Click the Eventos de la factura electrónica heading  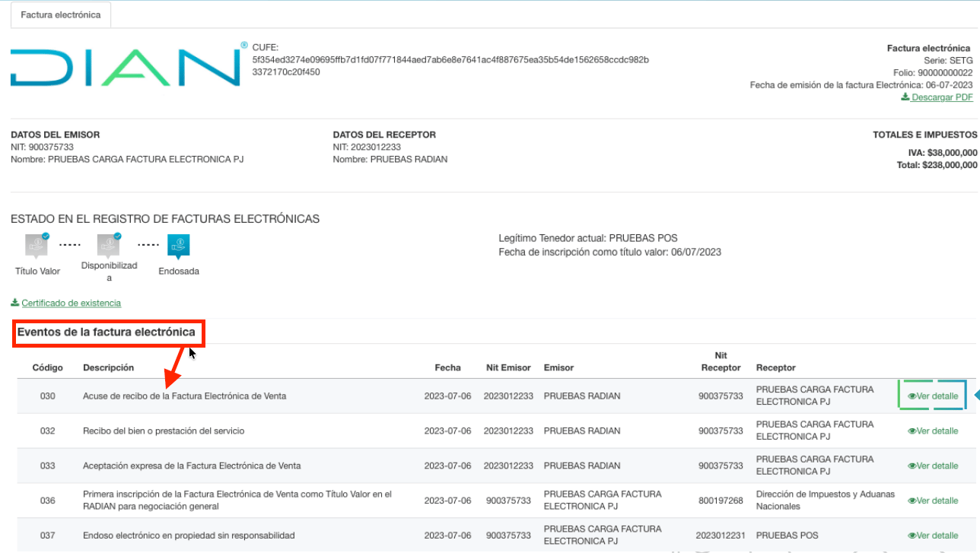107,332
